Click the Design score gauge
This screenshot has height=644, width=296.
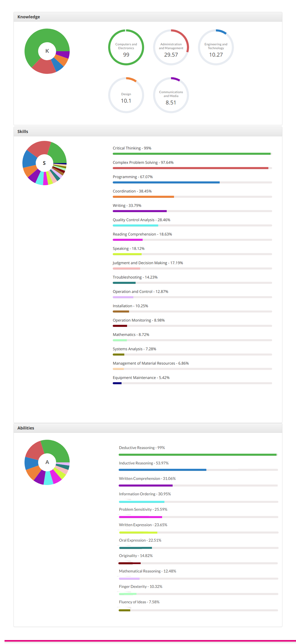pyautogui.click(x=126, y=95)
